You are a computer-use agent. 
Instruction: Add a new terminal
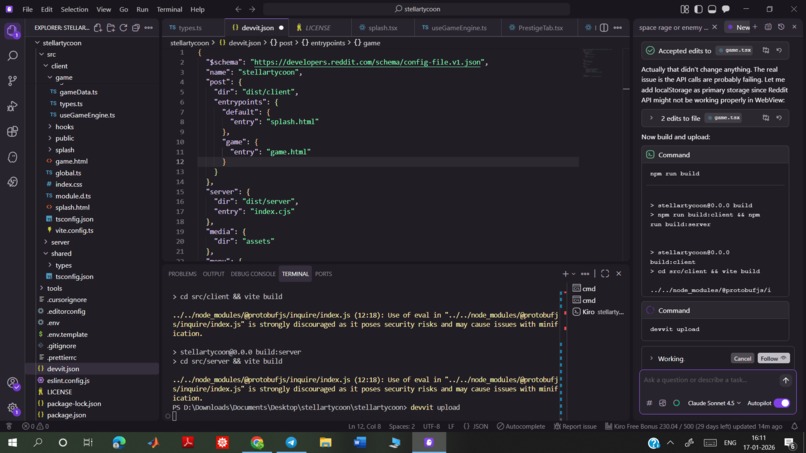click(x=565, y=274)
